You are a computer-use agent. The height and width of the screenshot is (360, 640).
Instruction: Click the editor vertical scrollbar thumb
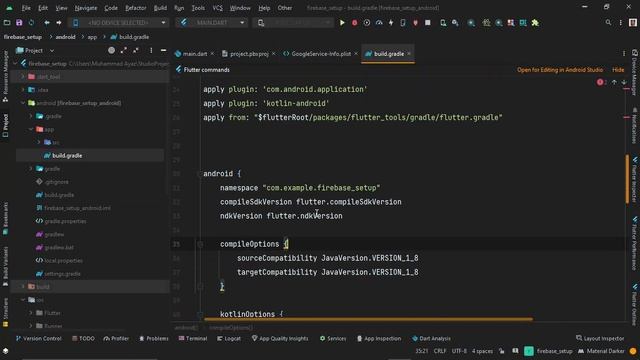[627, 178]
